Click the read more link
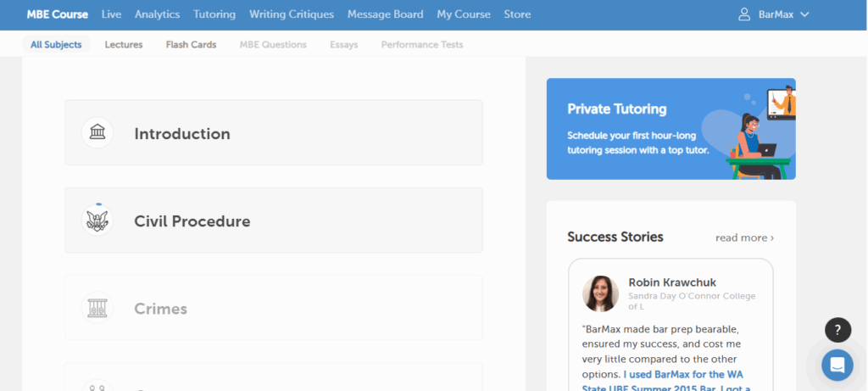The width and height of the screenshot is (868, 391). click(x=743, y=237)
